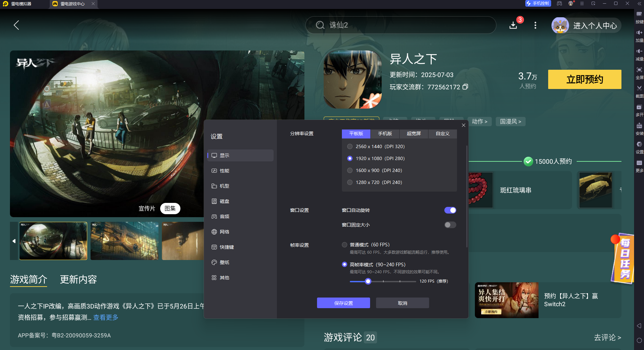Click the gamepad icon in the title bar
This screenshot has width=644, height=350.
pyautogui.click(x=559, y=3)
